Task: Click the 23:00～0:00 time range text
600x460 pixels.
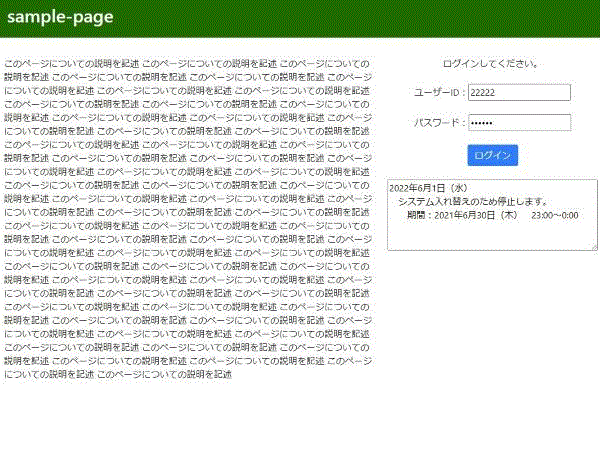Action: pos(555,215)
